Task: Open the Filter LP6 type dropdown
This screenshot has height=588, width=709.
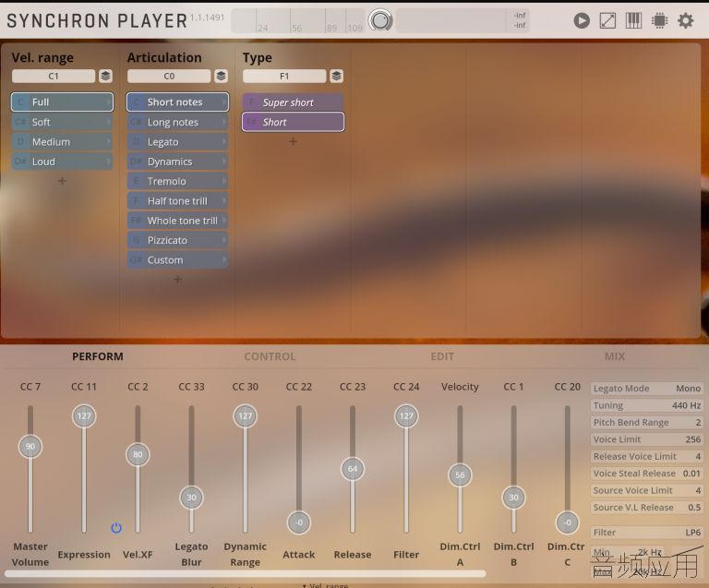Action: pyautogui.click(x=646, y=533)
